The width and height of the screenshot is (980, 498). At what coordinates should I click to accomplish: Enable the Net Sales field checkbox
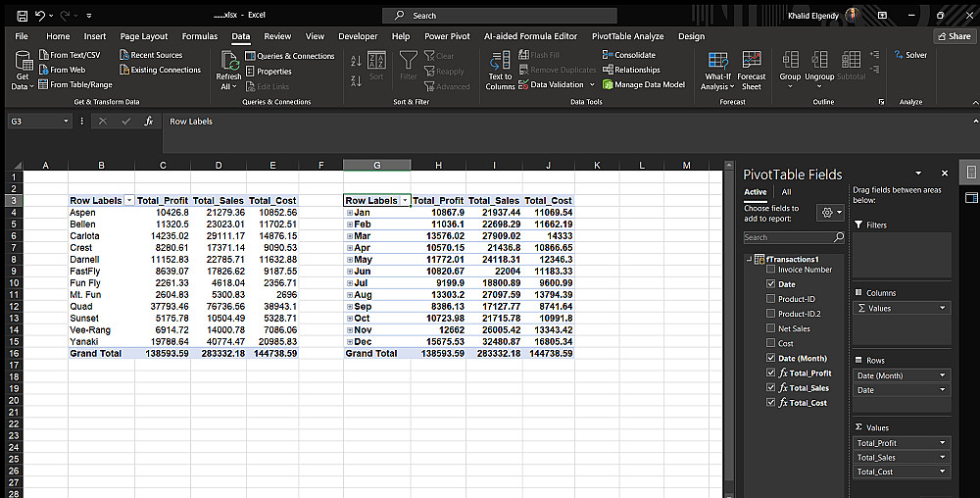[x=770, y=328]
